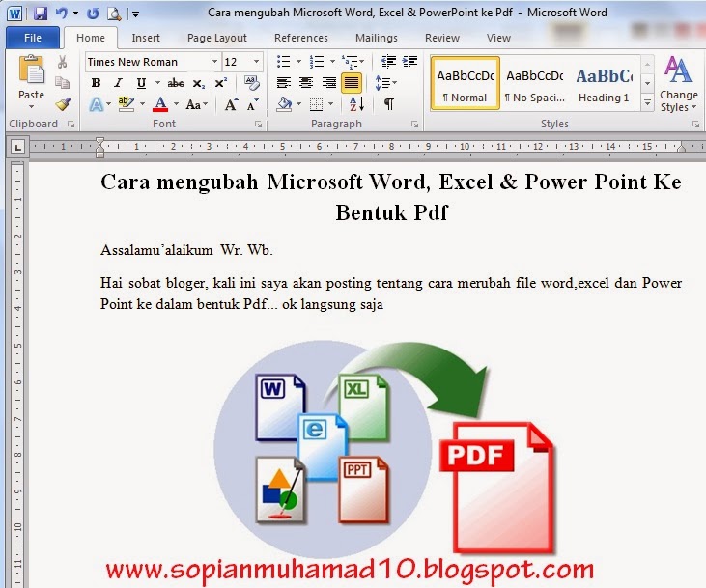Screen dimensions: 706x588
Task: Expand the Paste options arrow
Action: [31, 107]
